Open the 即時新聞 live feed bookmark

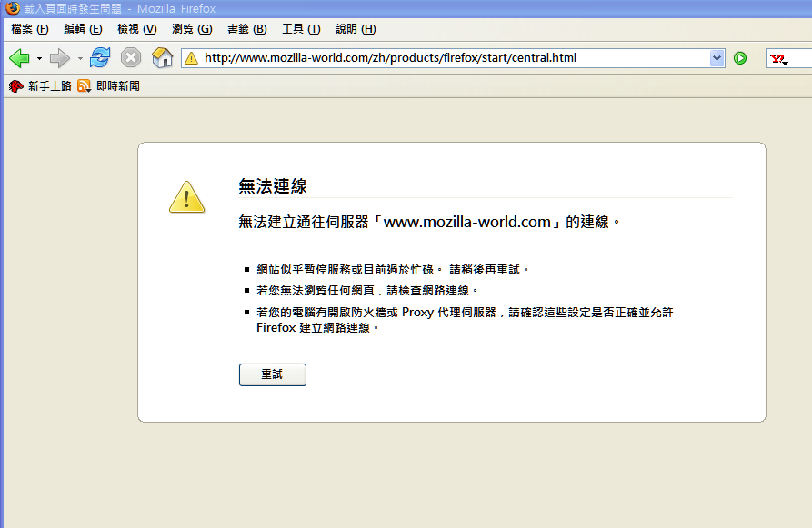[x=109, y=86]
